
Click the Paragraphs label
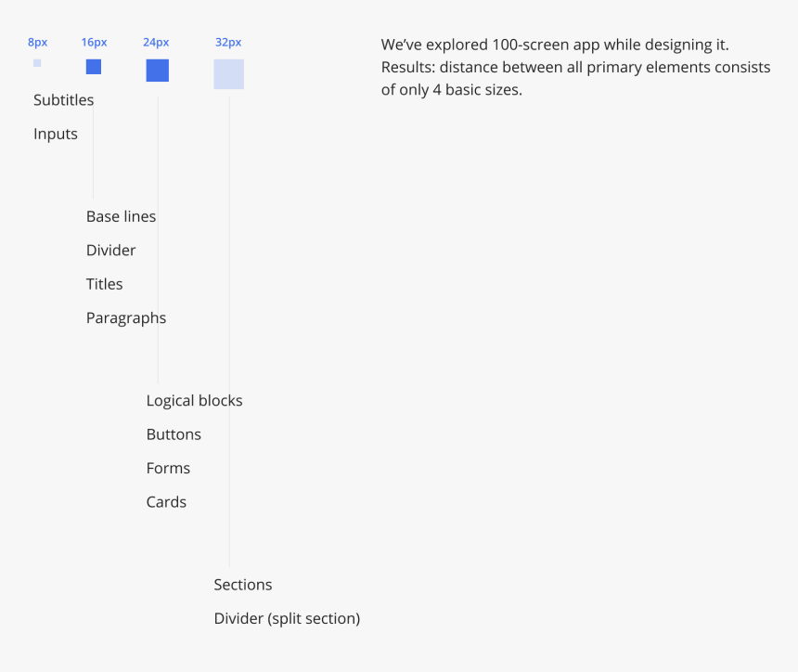[x=126, y=317]
